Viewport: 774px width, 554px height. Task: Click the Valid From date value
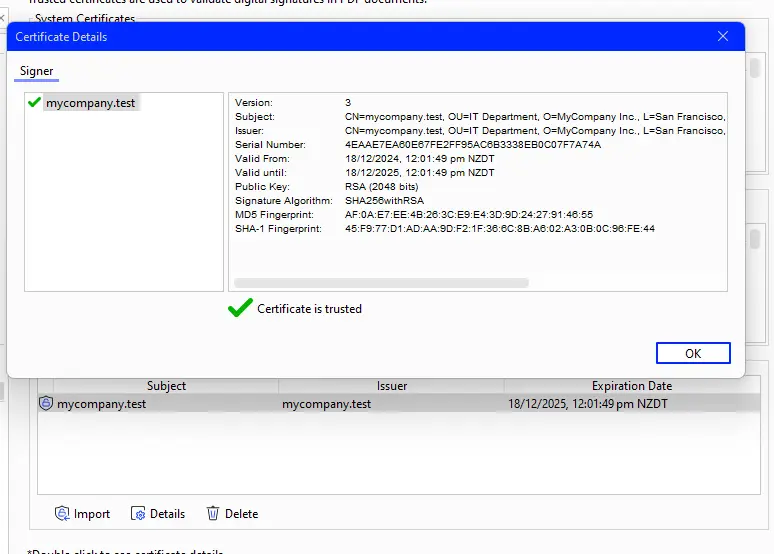pos(420,158)
